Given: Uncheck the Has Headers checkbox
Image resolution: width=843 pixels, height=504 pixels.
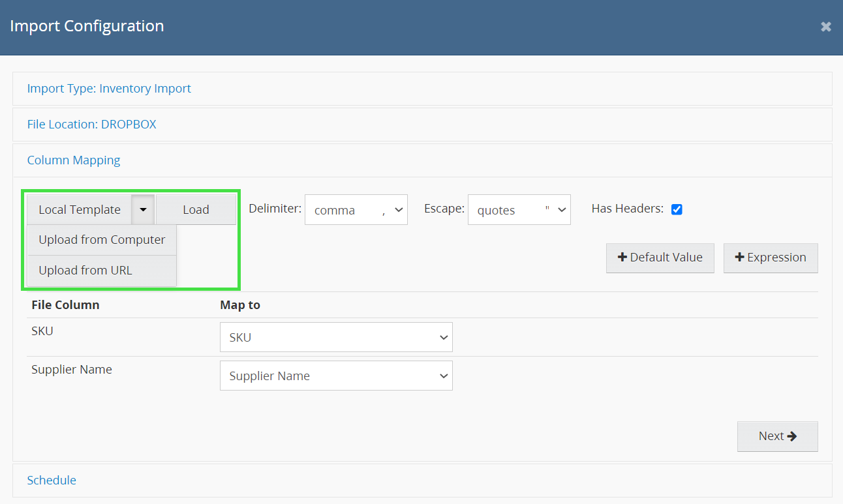Looking at the screenshot, I should (677, 209).
